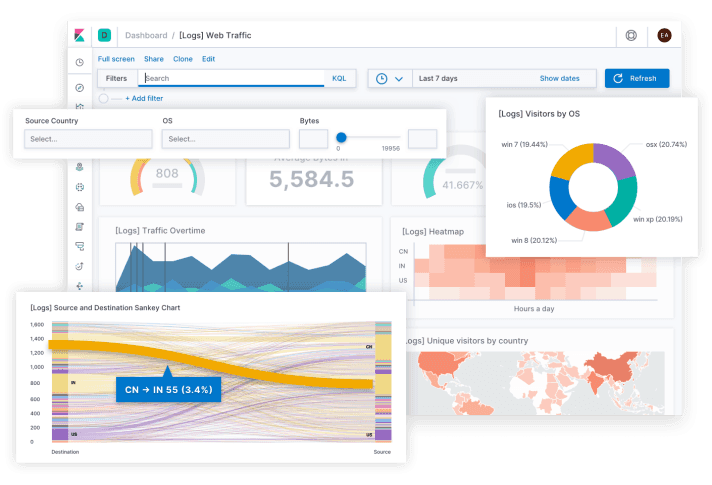The image size is (712, 485).
Task: Click the osx (20.74%) label
Action: coord(666,144)
